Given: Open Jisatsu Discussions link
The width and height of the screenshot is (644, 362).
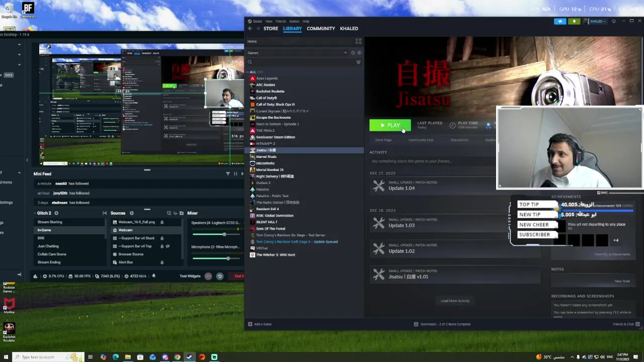Looking at the screenshot, I should [459, 140].
